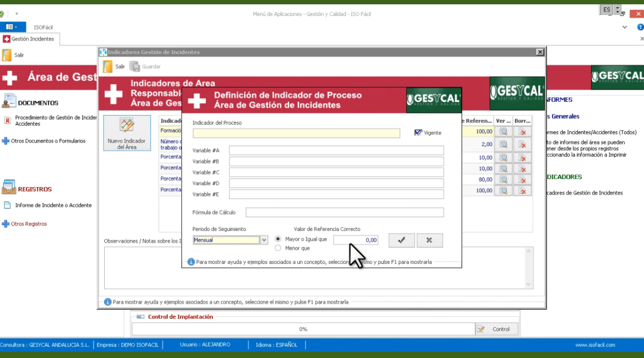The width and height of the screenshot is (644, 358).
Task: Select the Formación indicator row
Action: click(x=171, y=131)
